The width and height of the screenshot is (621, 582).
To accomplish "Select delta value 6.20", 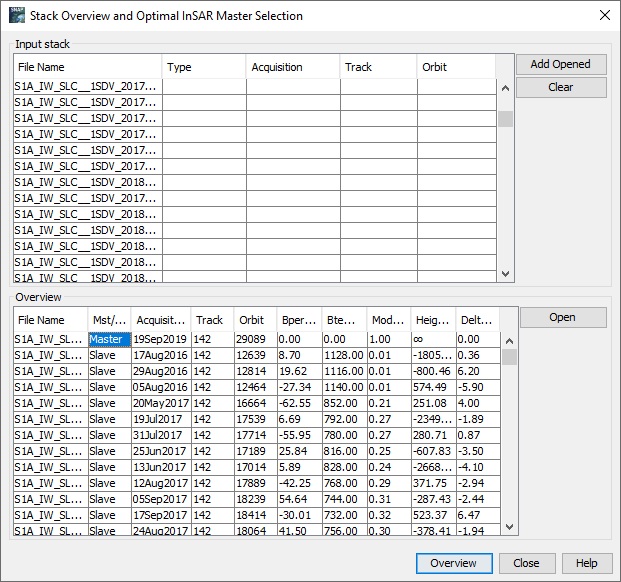I will (x=478, y=371).
